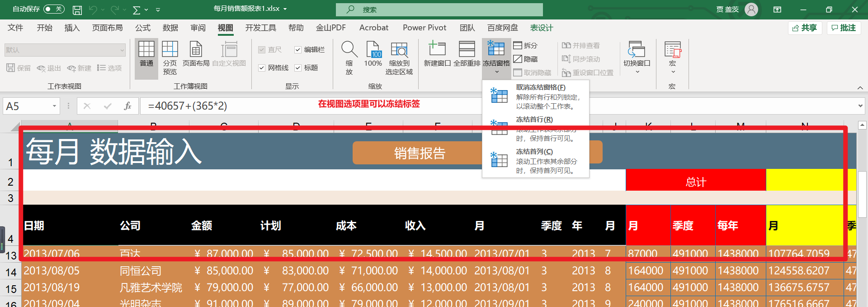The width and height of the screenshot is (868, 307).
Task: Select the row 14 header
Action: [11, 272]
